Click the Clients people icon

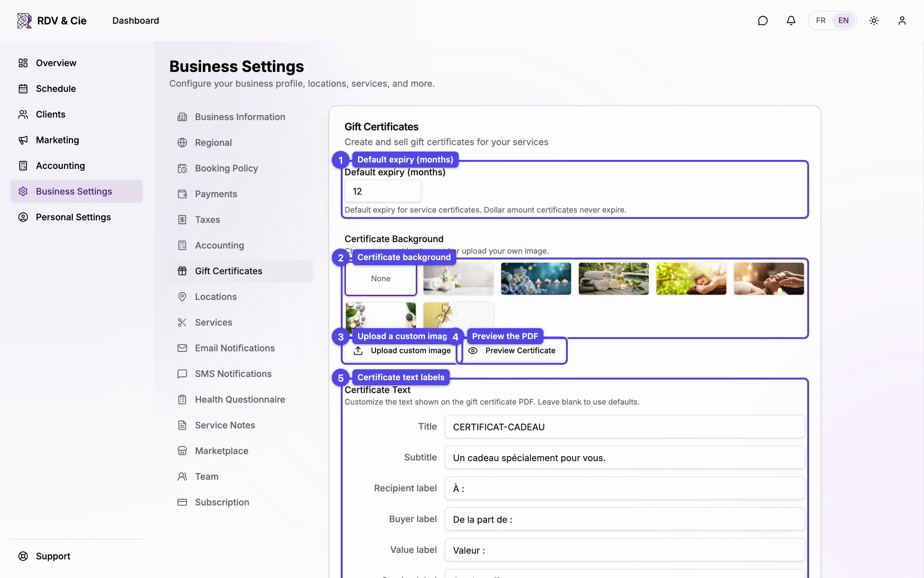(23, 114)
